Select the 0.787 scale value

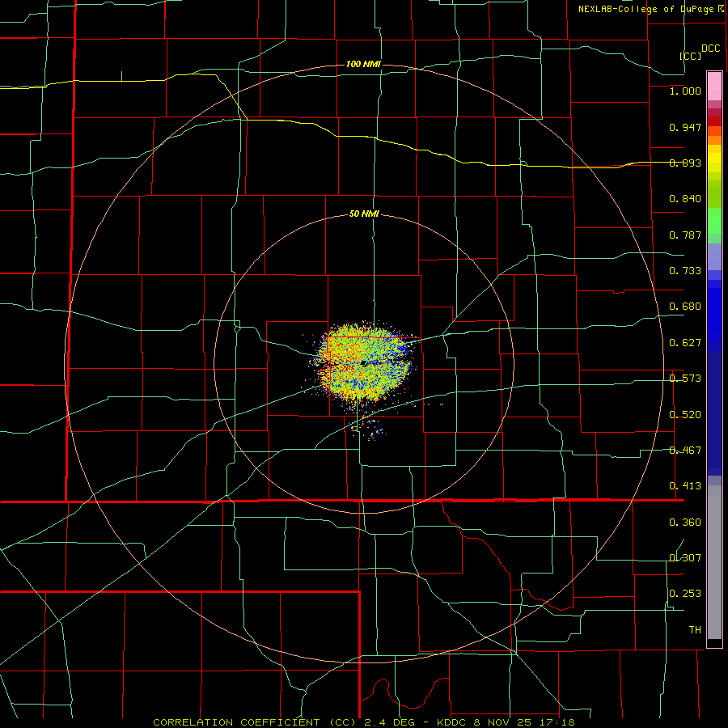685,235
